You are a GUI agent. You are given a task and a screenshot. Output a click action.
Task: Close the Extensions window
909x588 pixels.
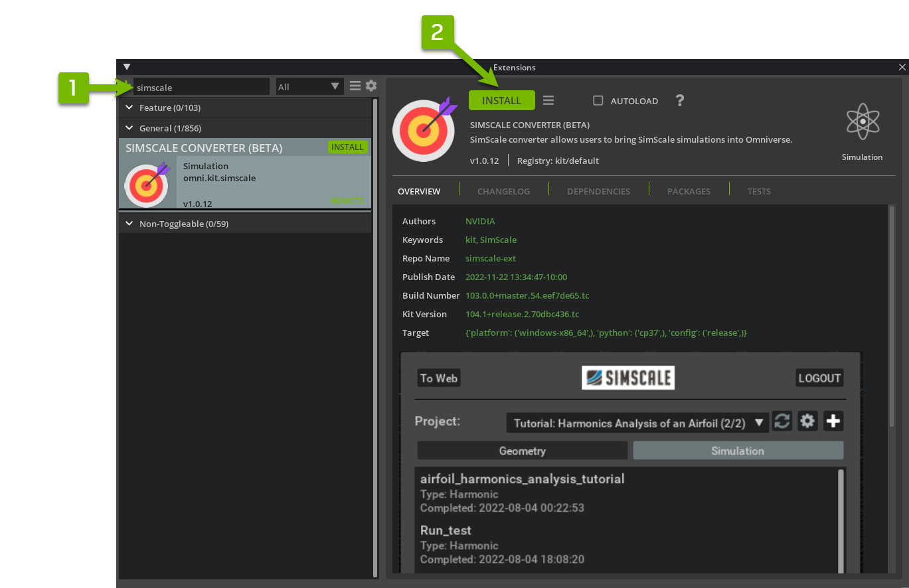pos(902,67)
